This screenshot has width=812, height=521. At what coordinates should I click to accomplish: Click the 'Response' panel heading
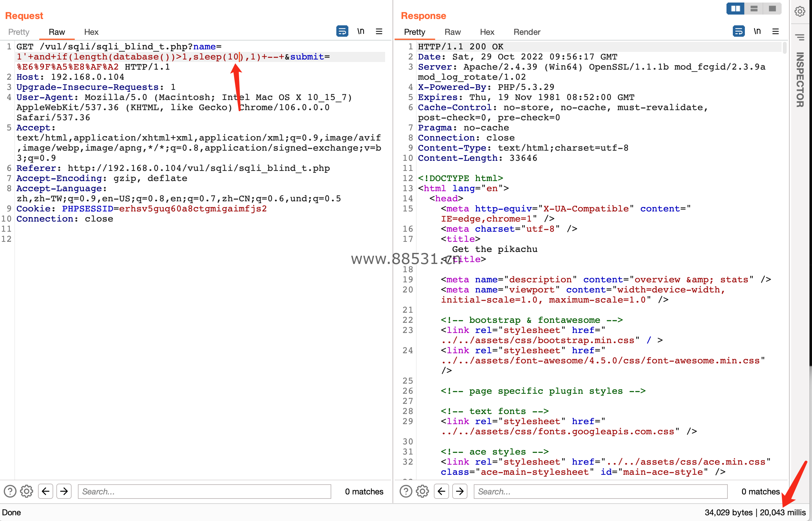[x=423, y=16]
